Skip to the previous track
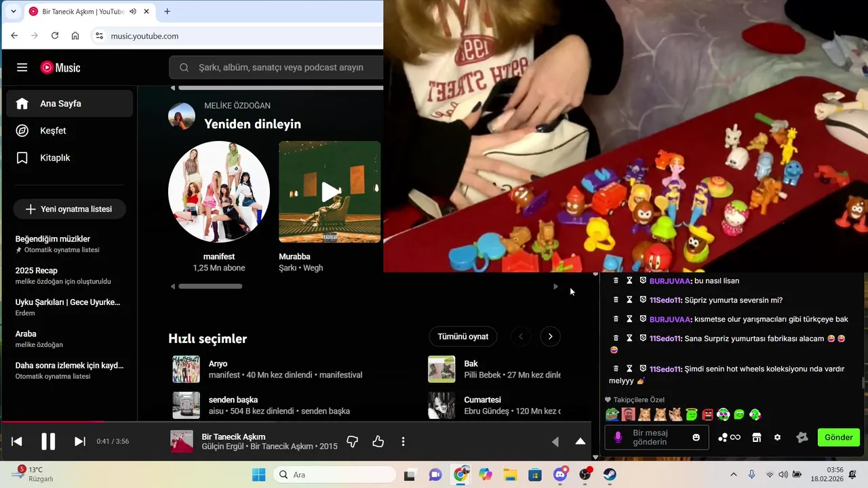868x488 pixels. (17, 442)
